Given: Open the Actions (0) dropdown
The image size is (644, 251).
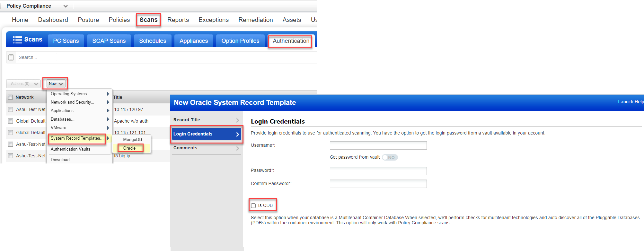Looking at the screenshot, I should [x=23, y=84].
